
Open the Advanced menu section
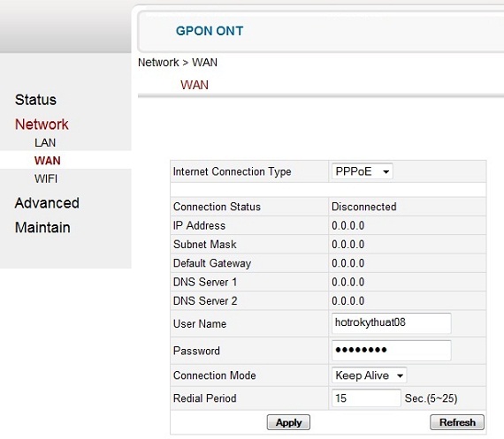[47, 203]
